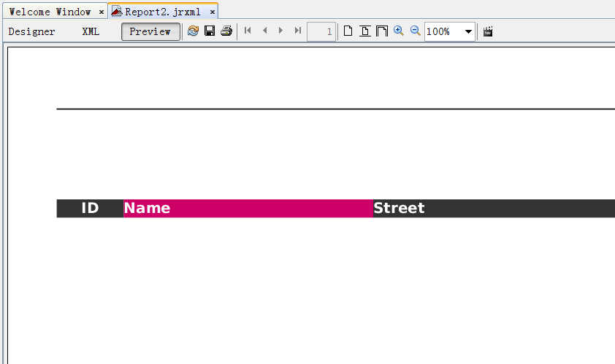Zoom in on the preview

click(399, 31)
